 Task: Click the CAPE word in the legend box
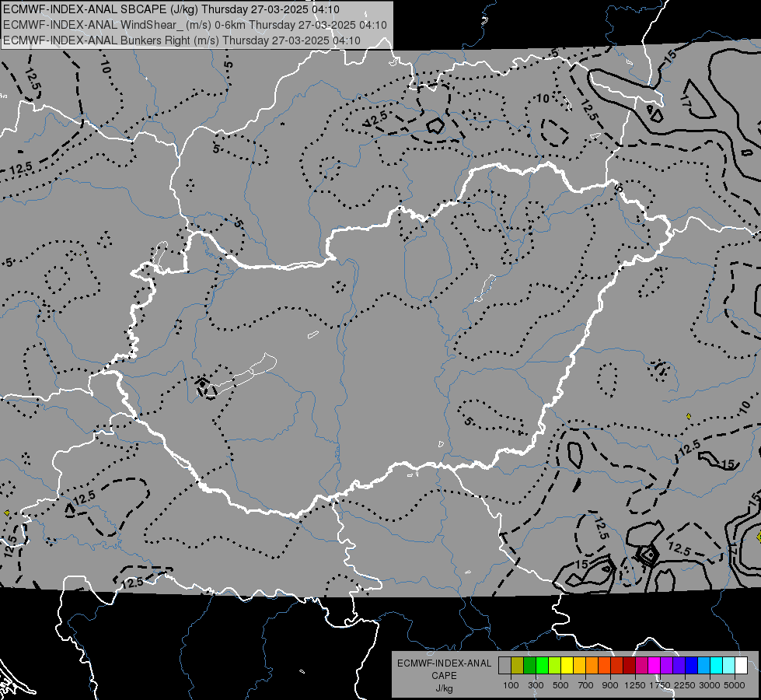pos(444,676)
